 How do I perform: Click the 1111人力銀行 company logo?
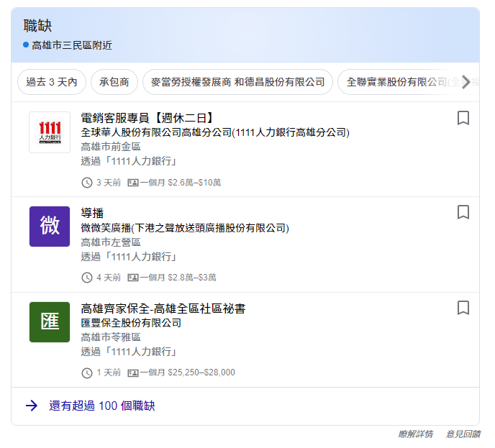50,132
